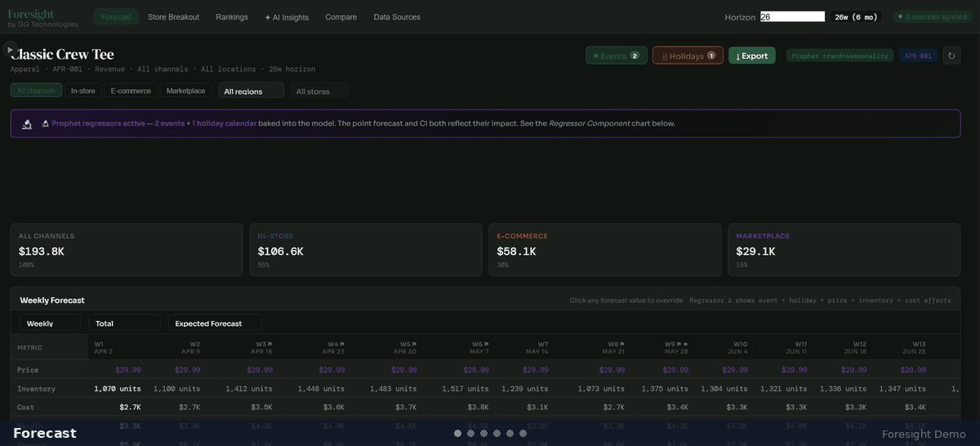Click the Export button
Screen dimensions: 980x446
point(752,56)
